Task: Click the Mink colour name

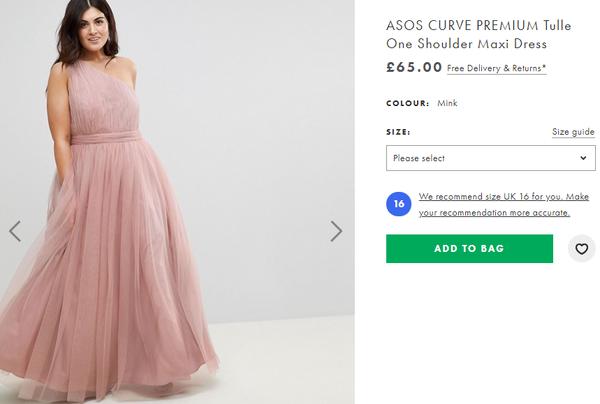Action: pyautogui.click(x=447, y=103)
